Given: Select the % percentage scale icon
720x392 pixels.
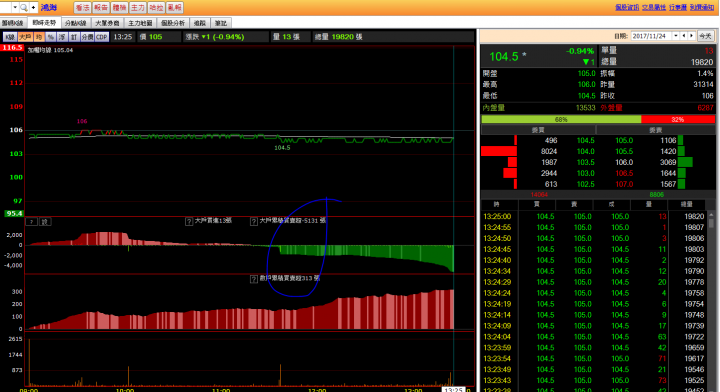Looking at the screenshot, I should coord(51,37).
